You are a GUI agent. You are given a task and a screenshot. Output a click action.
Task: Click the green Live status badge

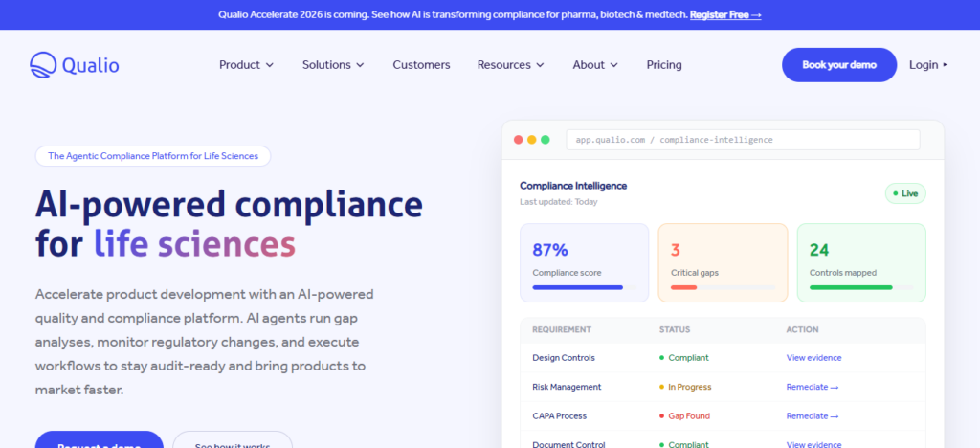point(905,193)
